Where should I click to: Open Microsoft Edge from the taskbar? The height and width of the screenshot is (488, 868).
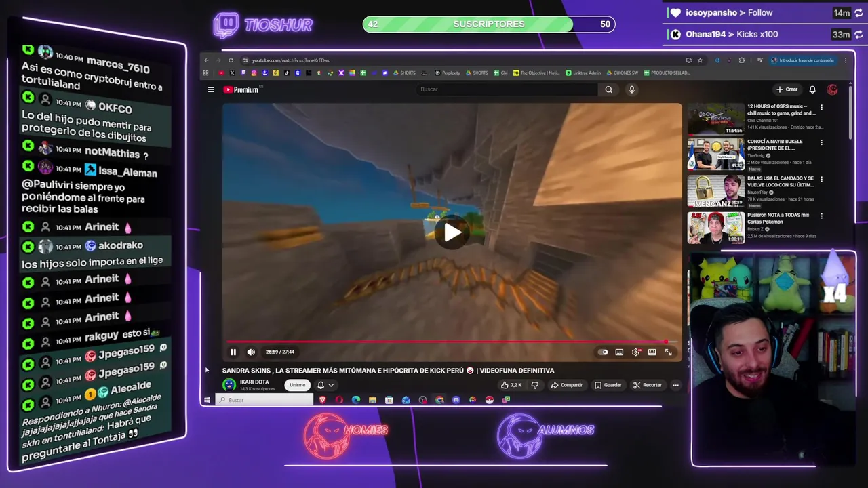[x=356, y=400]
